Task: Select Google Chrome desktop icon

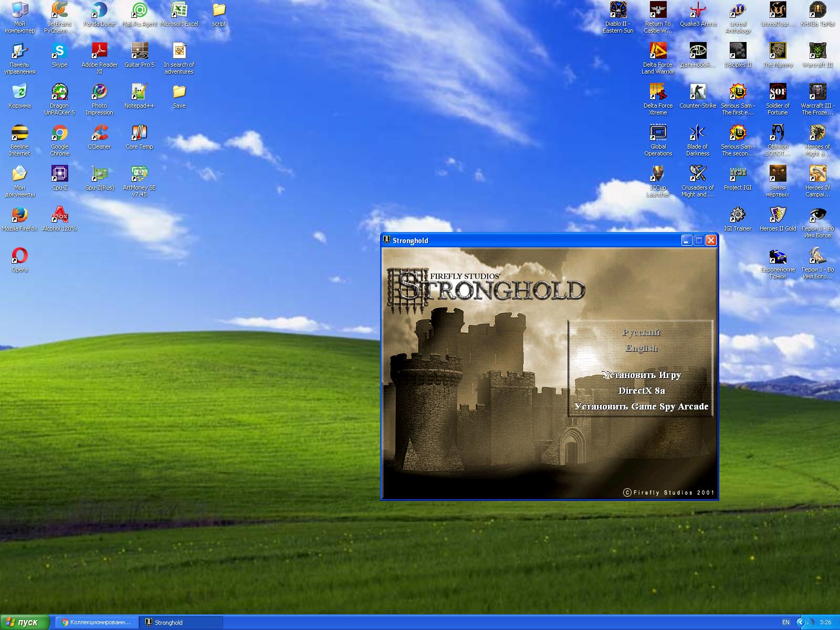Action: click(59, 140)
